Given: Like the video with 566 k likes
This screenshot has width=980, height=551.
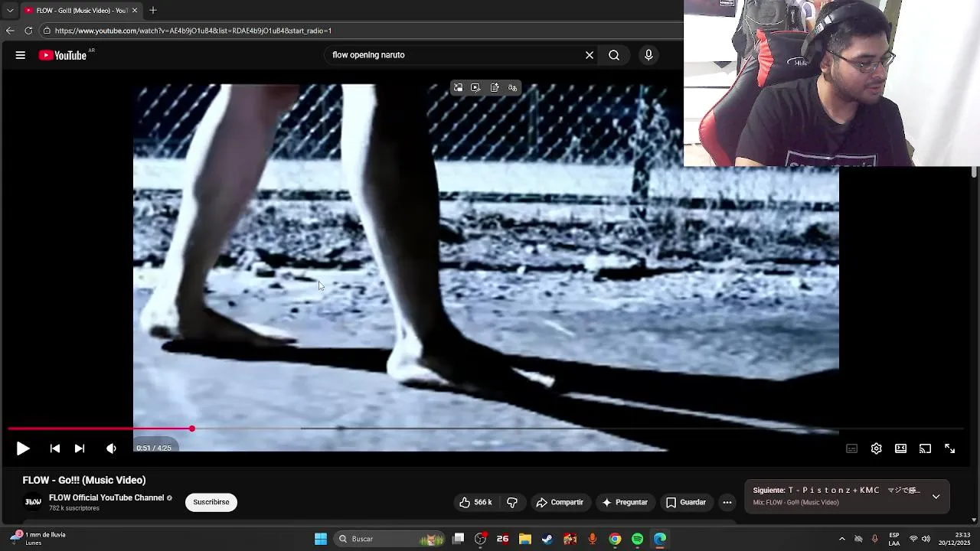Looking at the screenshot, I should 475,502.
